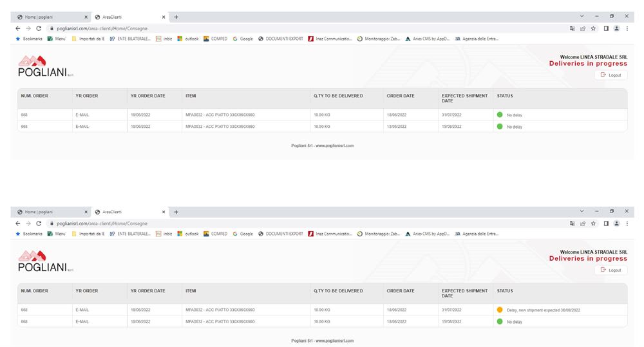Click the EXPECTED SHIPMENT DATE header in upper window
The image size is (644, 347).
click(464, 98)
